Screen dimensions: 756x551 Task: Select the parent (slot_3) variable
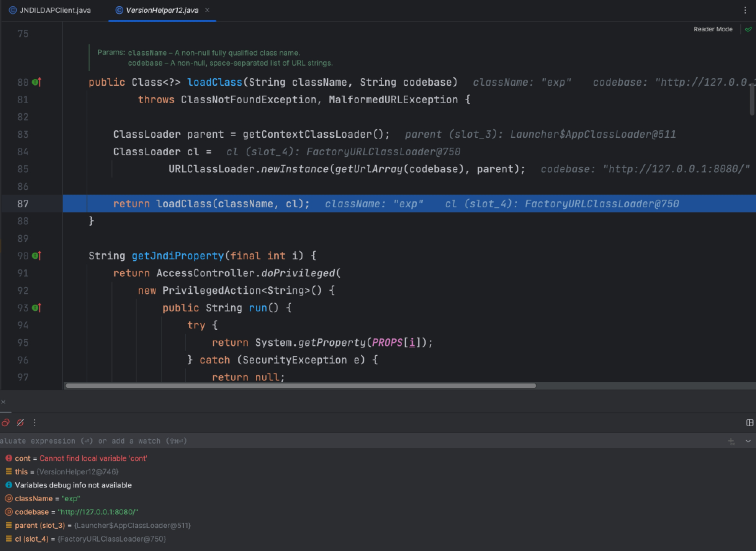(x=378, y=525)
